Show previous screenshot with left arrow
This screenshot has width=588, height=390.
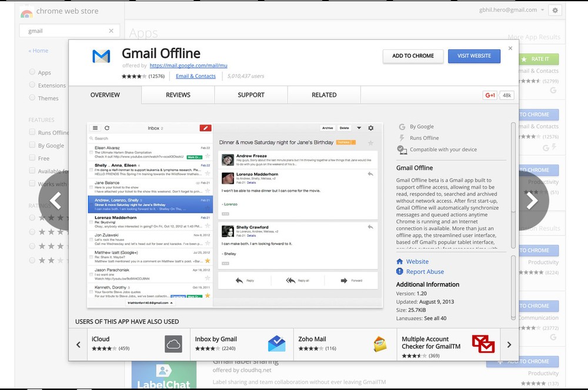56,200
